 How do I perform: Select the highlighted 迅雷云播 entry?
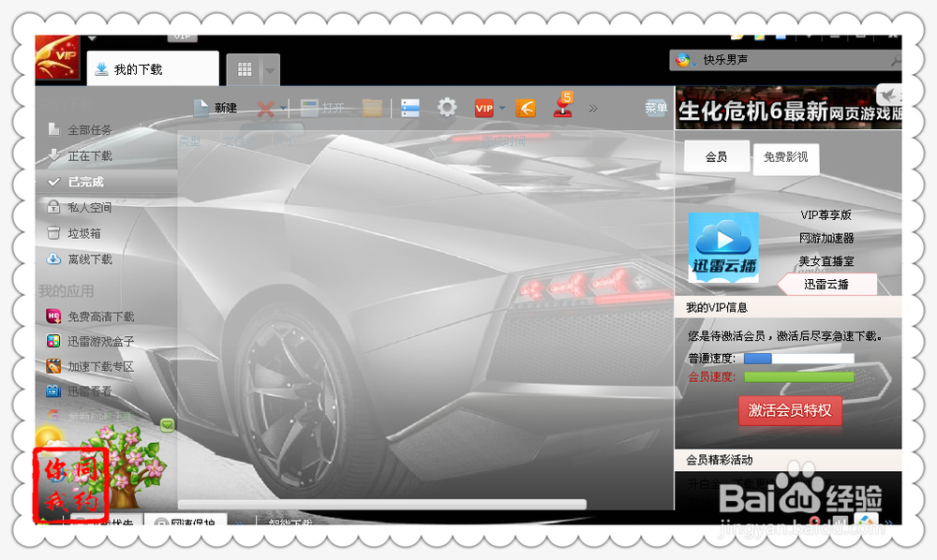[x=827, y=284]
